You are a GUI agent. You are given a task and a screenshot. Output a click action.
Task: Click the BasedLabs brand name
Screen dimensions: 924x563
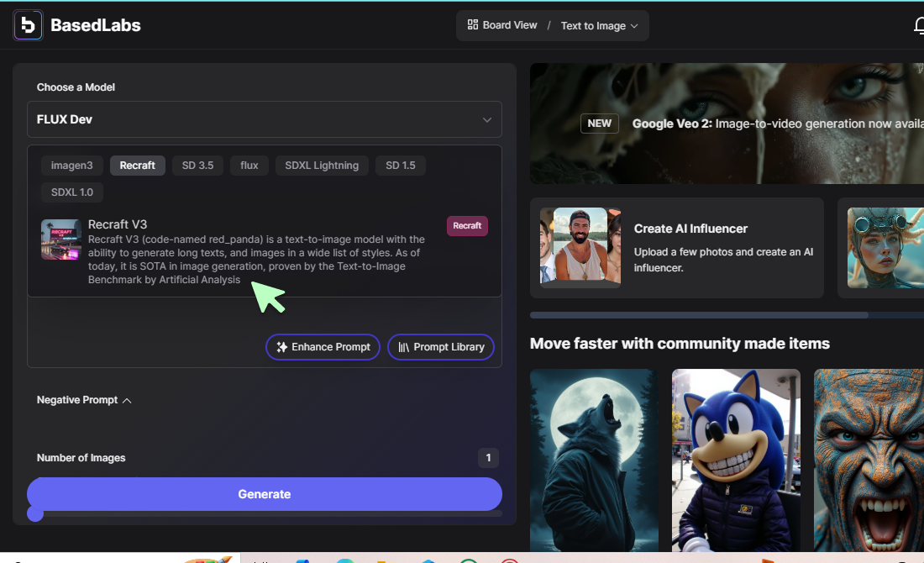click(x=96, y=25)
